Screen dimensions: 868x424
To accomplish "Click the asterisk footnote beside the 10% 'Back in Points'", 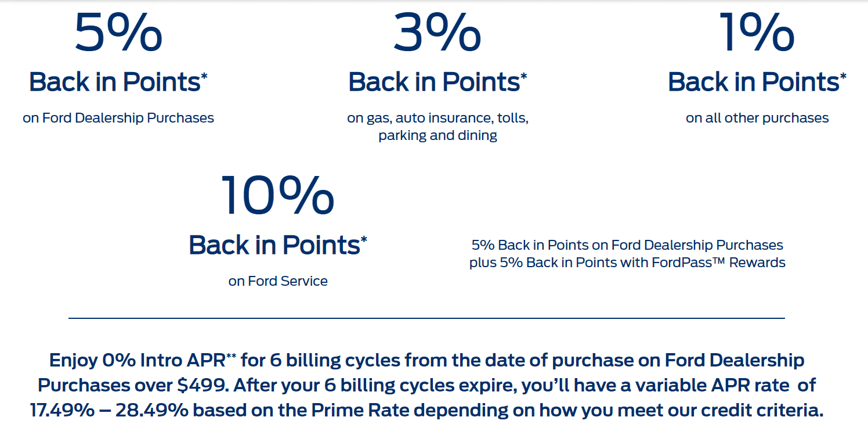I will [364, 238].
